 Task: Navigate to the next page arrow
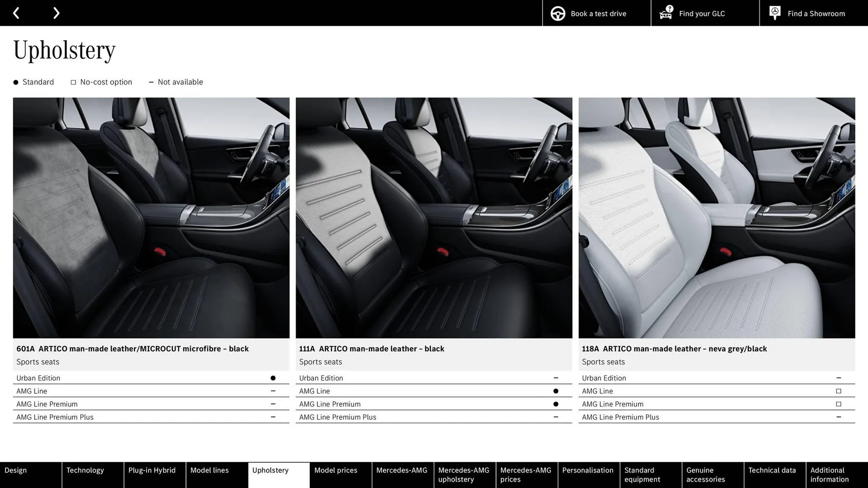[56, 13]
